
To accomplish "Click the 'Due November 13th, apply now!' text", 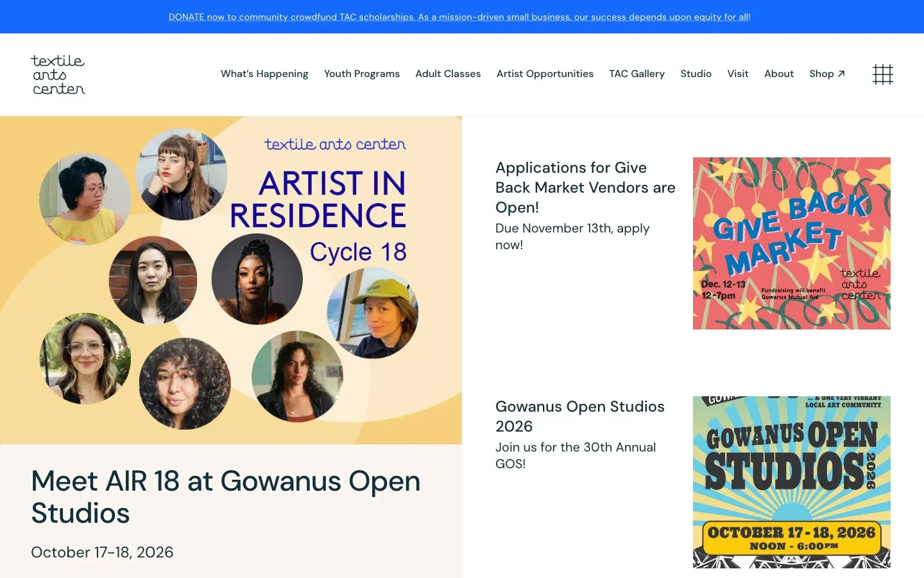I will click(572, 236).
